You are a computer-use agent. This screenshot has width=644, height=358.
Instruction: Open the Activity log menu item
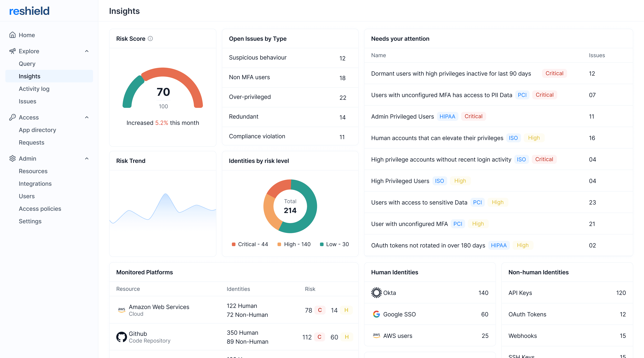34,89
